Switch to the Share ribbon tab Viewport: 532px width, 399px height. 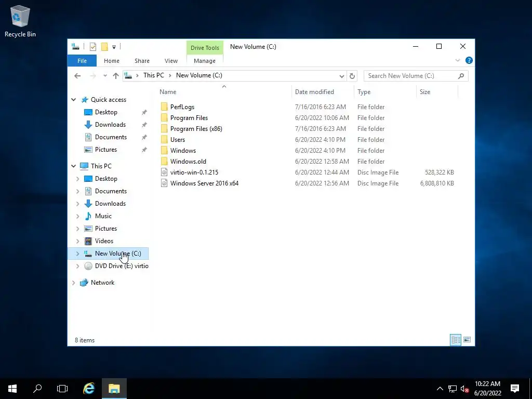[142, 61]
